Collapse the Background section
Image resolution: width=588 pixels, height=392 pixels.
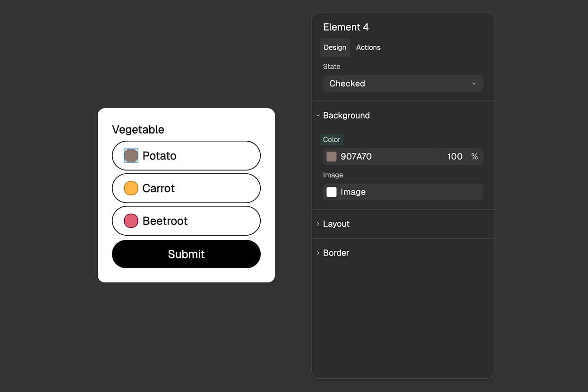(346, 115)
